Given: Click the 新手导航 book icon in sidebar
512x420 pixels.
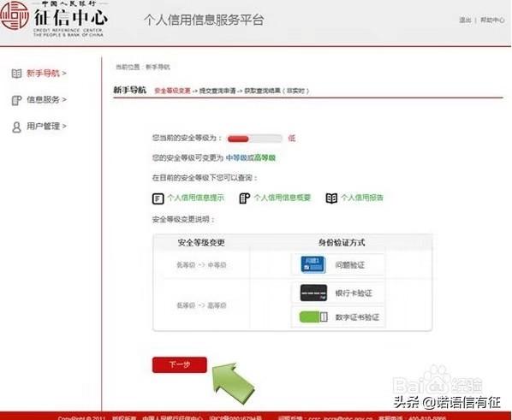Looking at the screenshot, I should [x=16, y=74].
